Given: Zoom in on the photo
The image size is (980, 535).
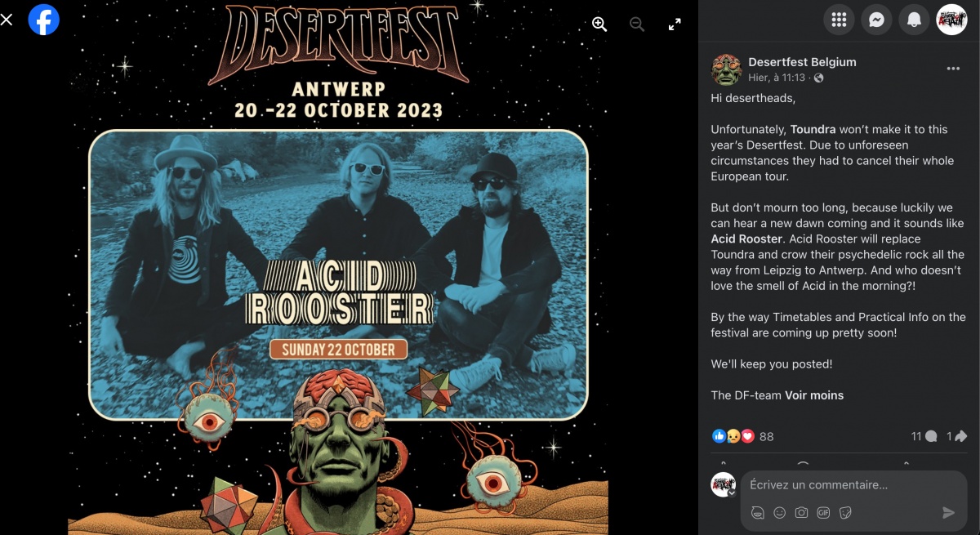Looking at the screenshot, I should point(599,25).
